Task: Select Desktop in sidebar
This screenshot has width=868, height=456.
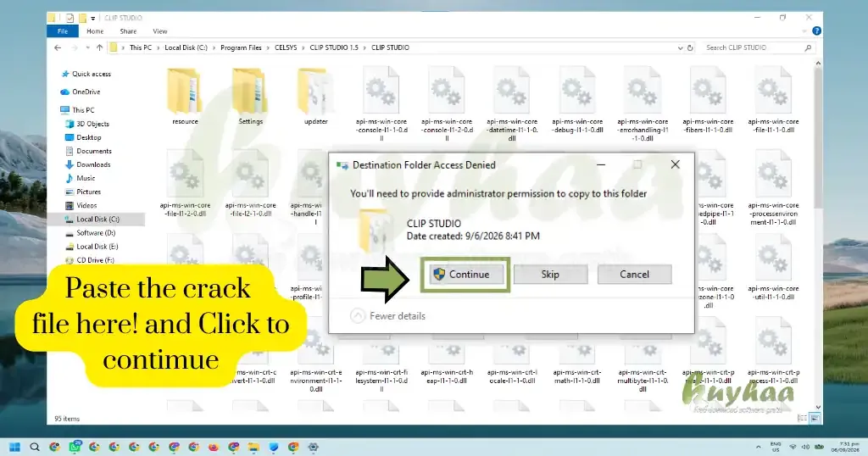Action: click(83, 137)
